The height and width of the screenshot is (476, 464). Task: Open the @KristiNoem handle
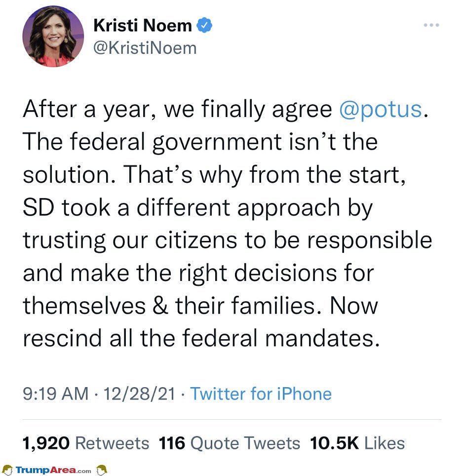[145, 48]
